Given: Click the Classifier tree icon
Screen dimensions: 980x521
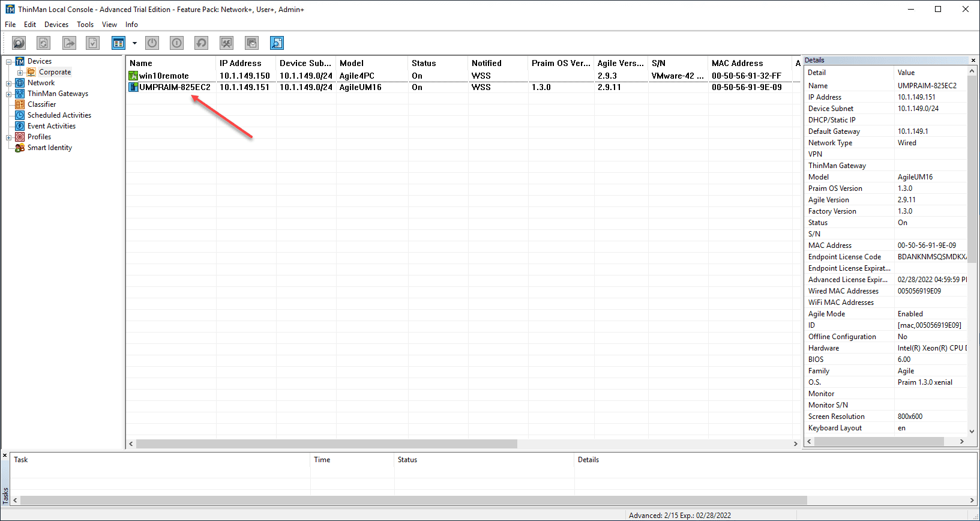Looking at the screenshot, I should [x=20, y=104].
